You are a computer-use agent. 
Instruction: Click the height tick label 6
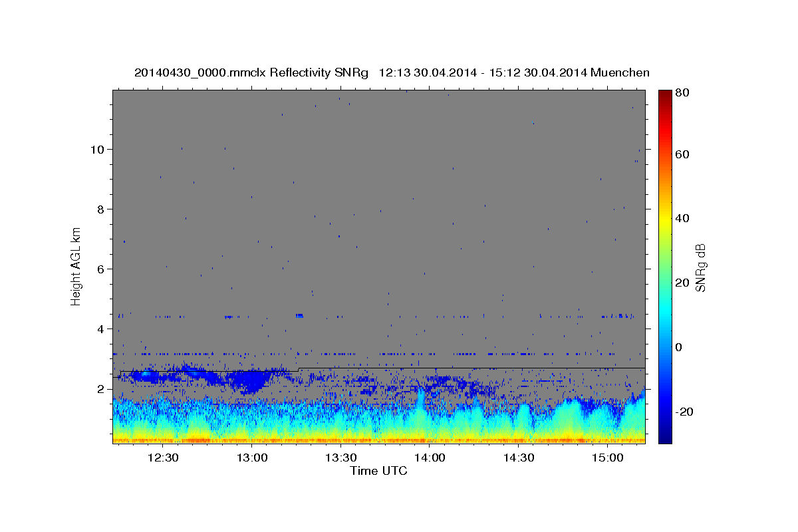101,269
